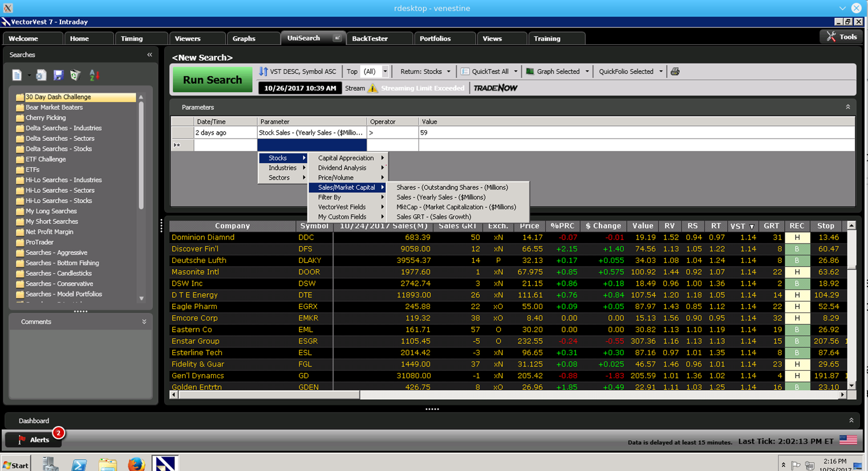Click the A-Z sort searches icon
The image size is (868, 471).
94,75
